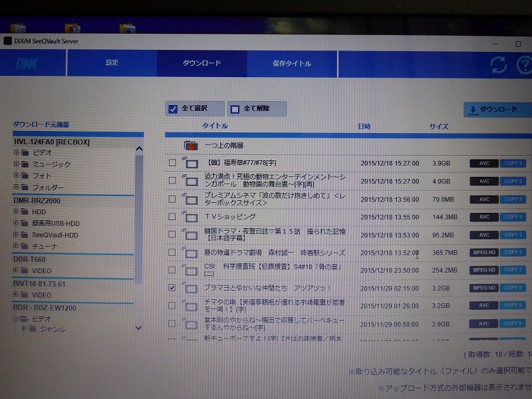532x399 pixels.
Task: Click the title テマタの噺 row text
Action: click(274, 306)
